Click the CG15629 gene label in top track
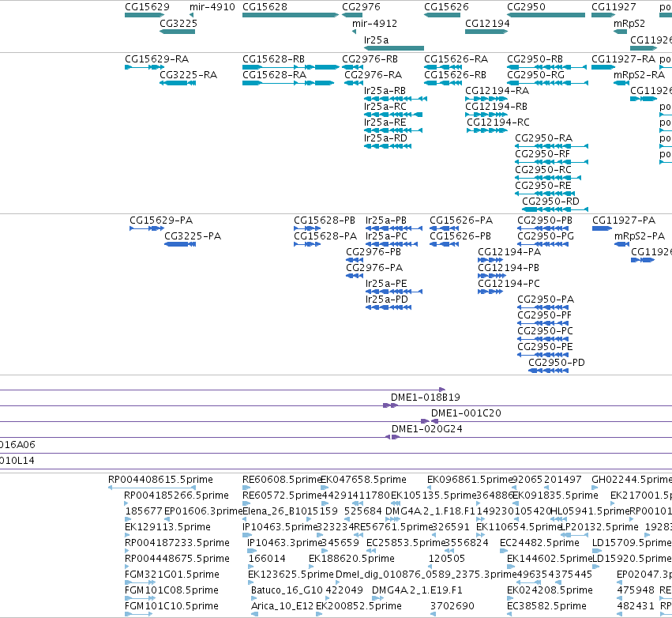The height and width of the screenshot is (618, 672). click(x=147, y=7)
